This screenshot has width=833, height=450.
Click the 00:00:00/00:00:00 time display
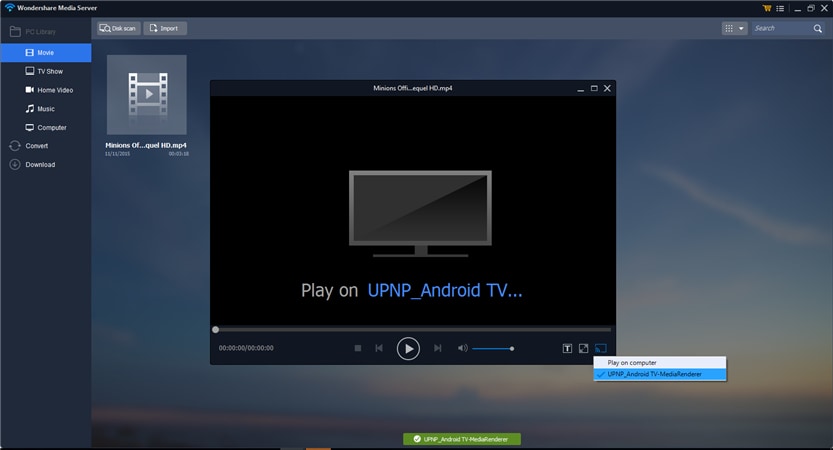pos(246,348)
